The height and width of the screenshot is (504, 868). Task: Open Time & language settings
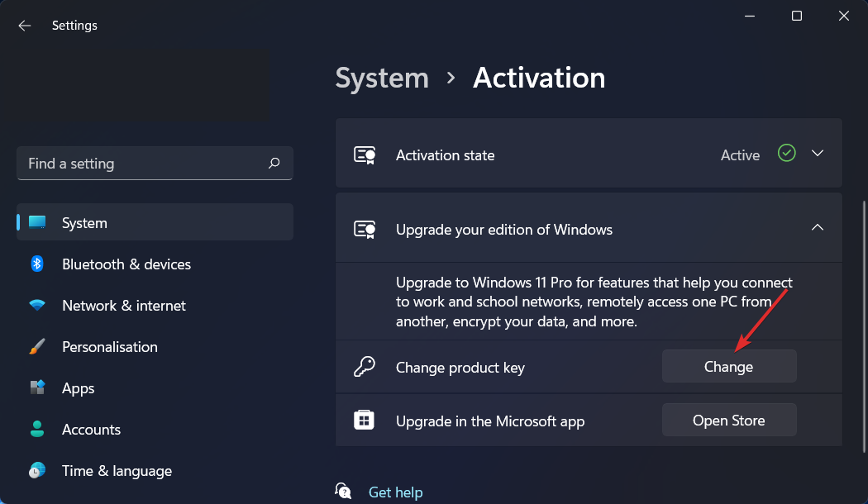(117, 470)
